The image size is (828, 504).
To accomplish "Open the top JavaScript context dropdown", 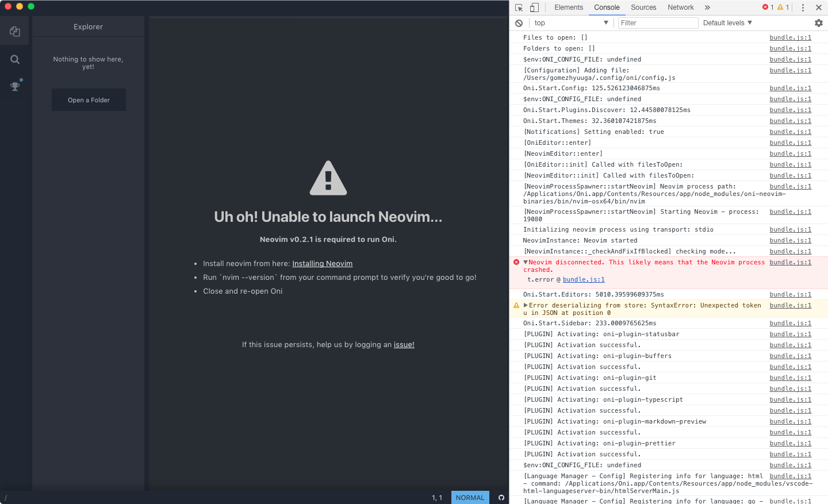I will pyautogui.click(x=571, y=23).
